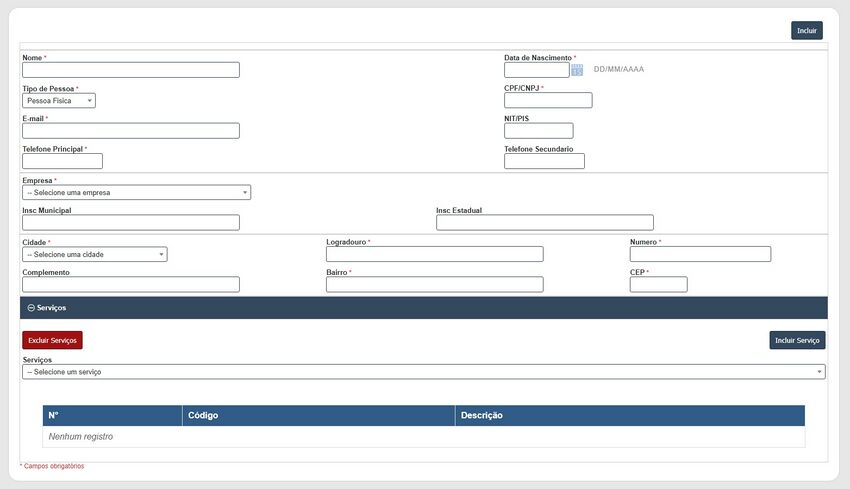
Task: Click the 'Campos obrigatórios' footnote text
Action: [54, 466]
